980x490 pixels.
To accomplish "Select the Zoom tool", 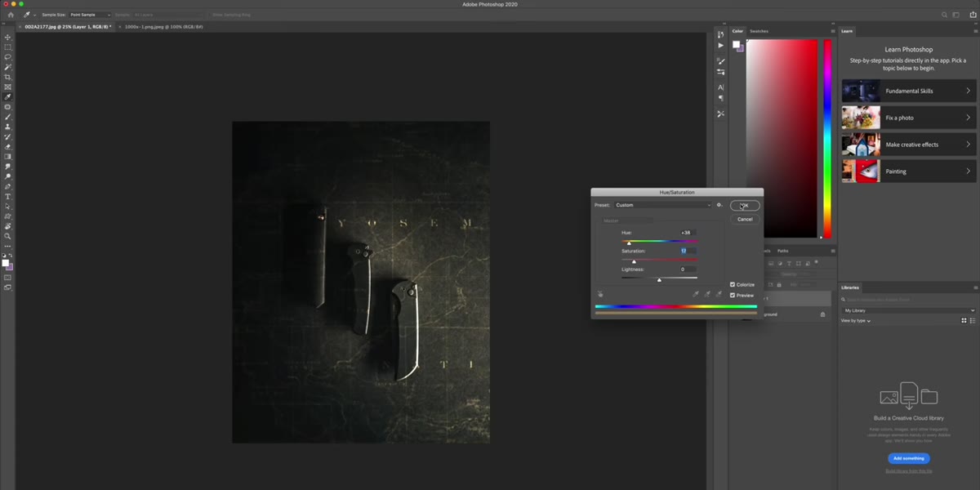I will pos(8,236).
